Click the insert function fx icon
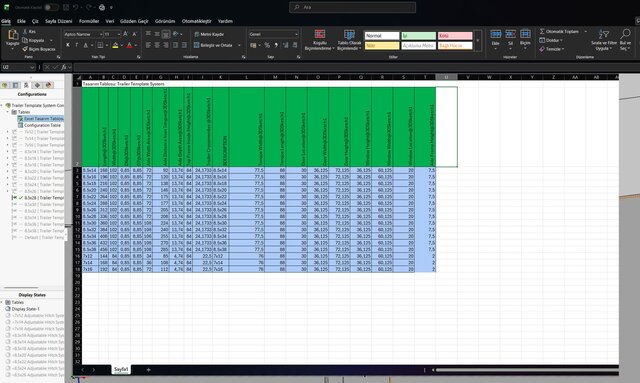Screen dimensions: 640x383 (x=64, y=67)
